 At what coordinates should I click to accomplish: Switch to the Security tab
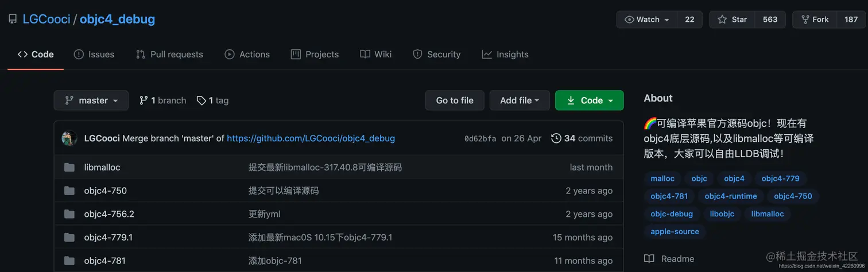[436, 55]
